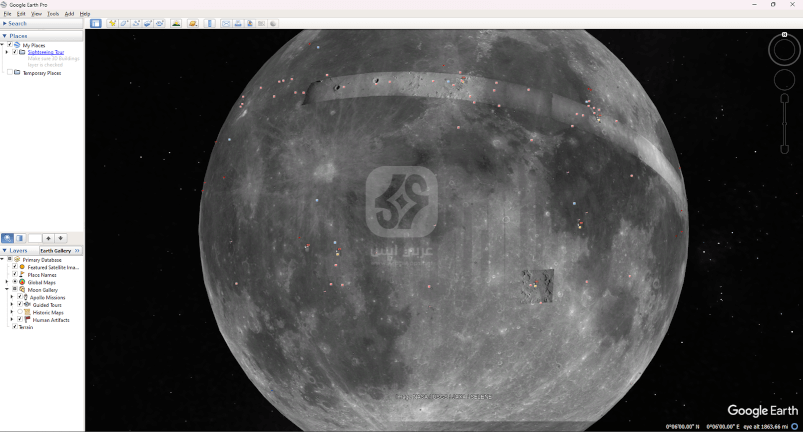Open the Sightseeing Tour link
803x432 pixels.
[46, 52]
